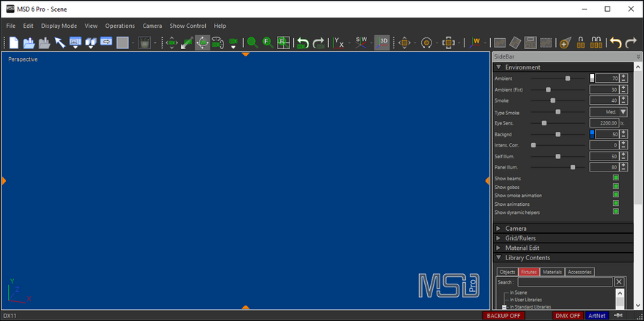Switch to the Objects library tab
This screenshot has width=644, height=321.
pyautogui.click(x=507, y=272)
